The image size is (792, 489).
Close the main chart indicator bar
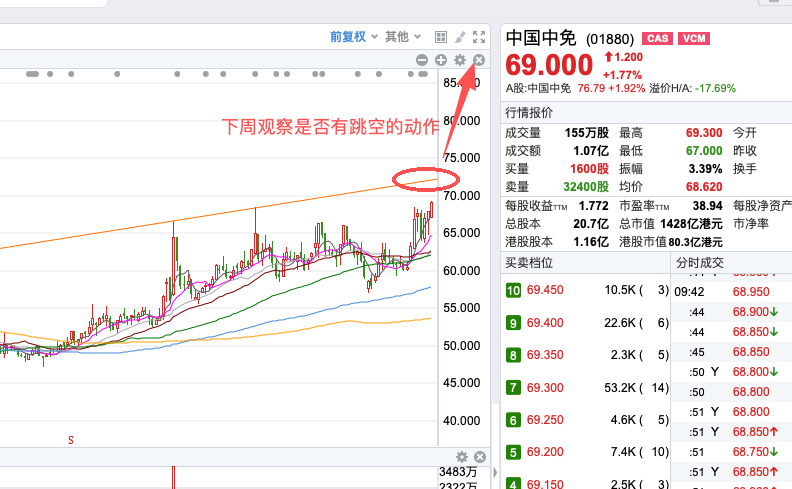point(479,60)
